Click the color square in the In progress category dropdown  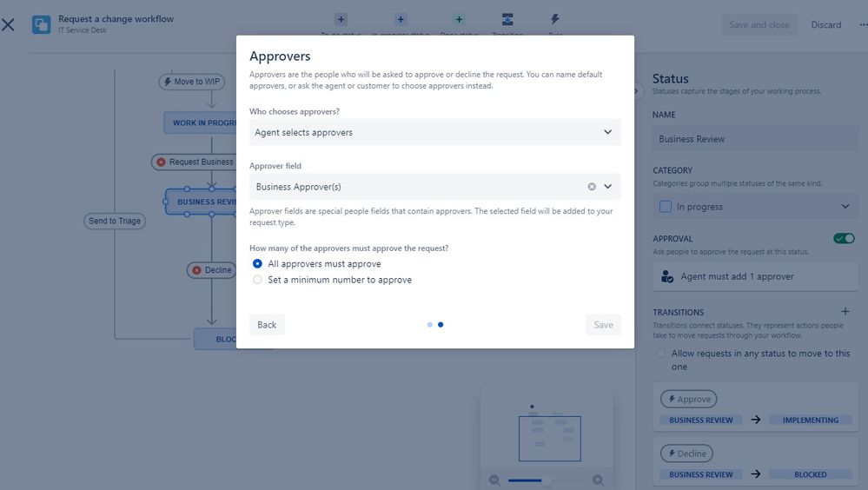[x=666, y=207]
